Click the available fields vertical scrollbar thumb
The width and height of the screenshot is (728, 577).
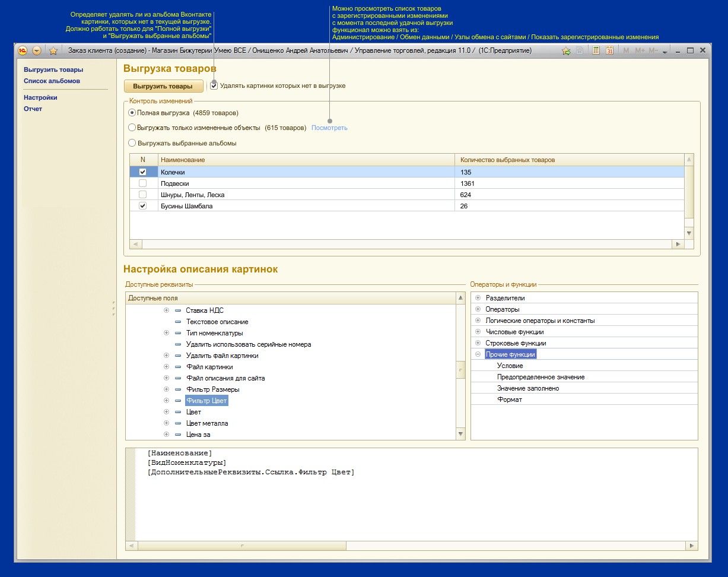pos(460,369)
